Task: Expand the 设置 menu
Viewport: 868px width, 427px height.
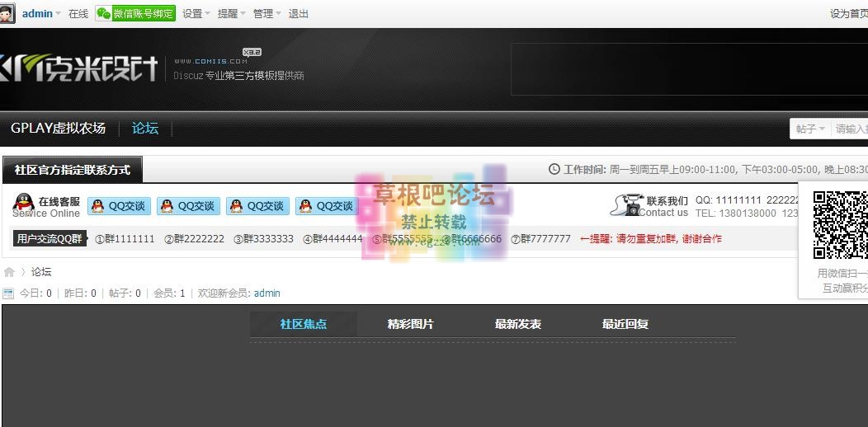Action: click(x=196, y=14)
